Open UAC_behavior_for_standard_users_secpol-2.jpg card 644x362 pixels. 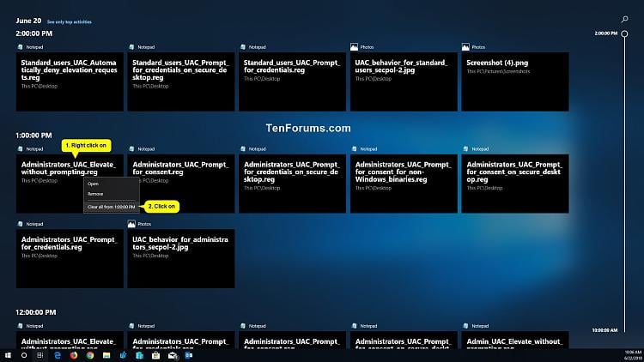(404, 81)
